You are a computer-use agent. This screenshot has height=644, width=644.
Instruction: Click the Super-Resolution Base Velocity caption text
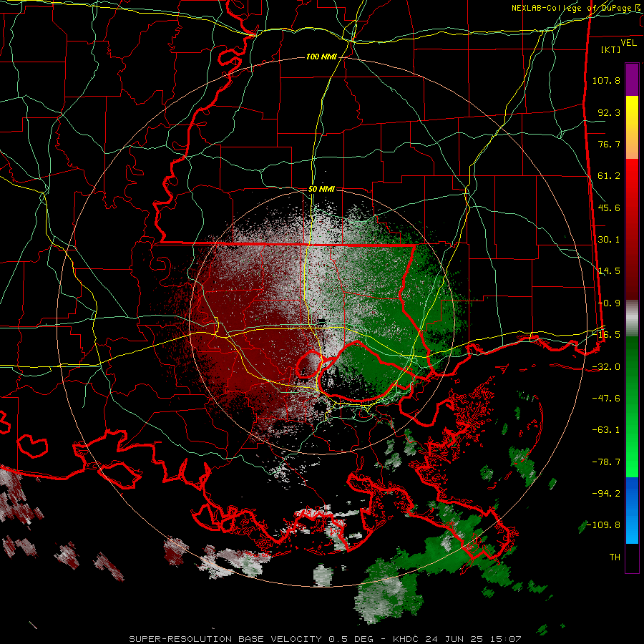(325, 639)
